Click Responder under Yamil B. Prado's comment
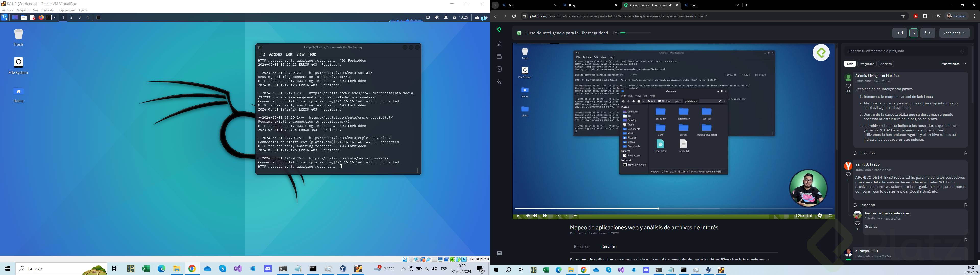 coord(867,205)
